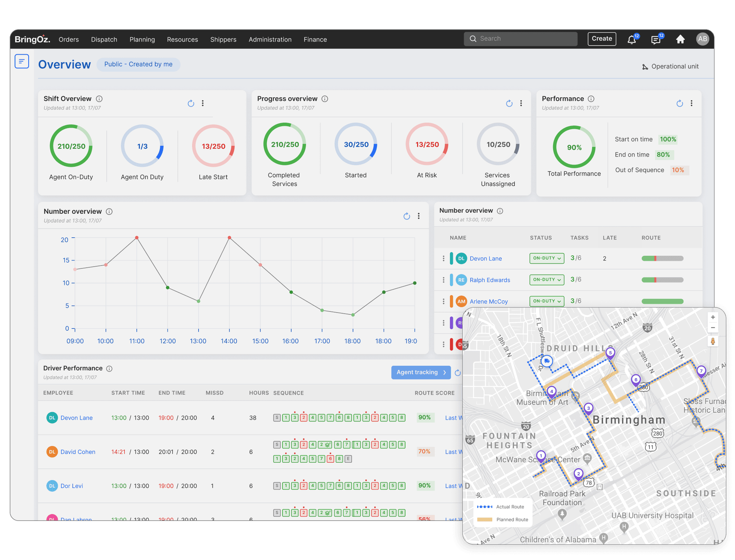Open the AB user avatar
Viewport: 735px width, 560px height.
coord(702,39)
